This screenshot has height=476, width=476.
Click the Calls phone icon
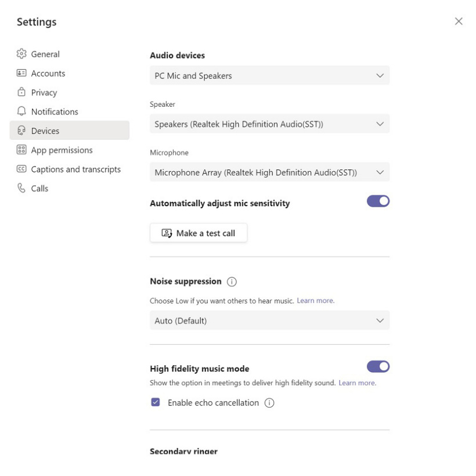(22, 188)
